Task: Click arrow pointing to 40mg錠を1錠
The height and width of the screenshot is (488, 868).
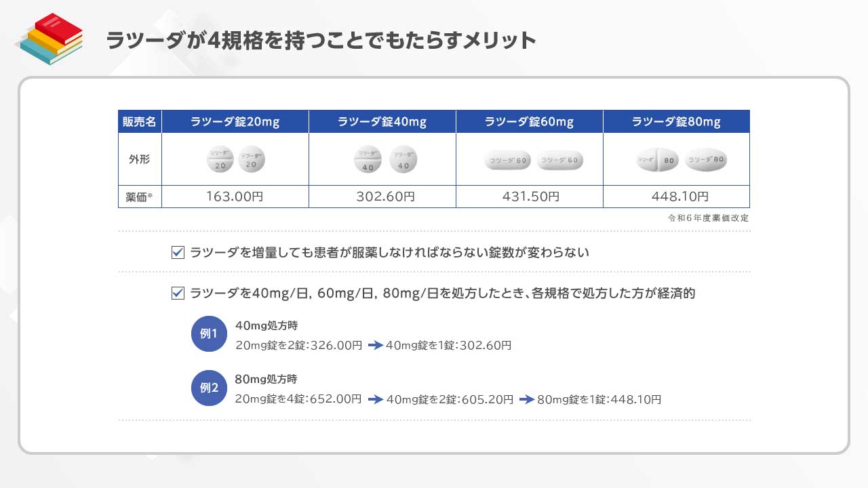Action: pos(376,346)
